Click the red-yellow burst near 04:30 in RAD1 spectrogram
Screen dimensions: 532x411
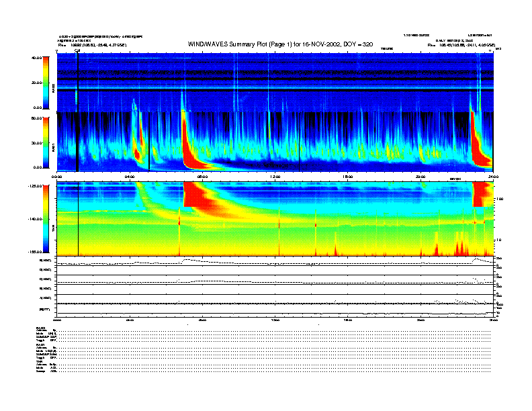137,154
